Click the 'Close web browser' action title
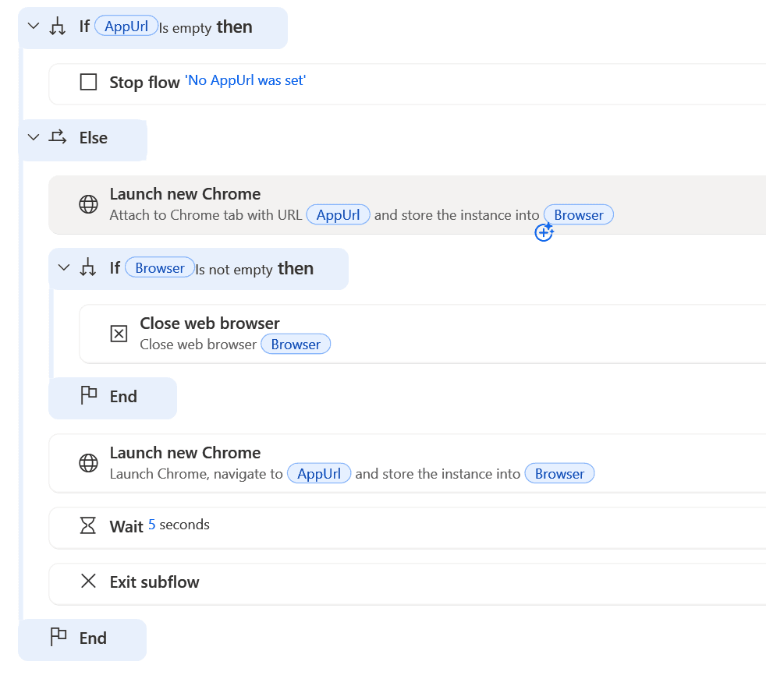Screen dimensions: 766x700 (210, 323)
